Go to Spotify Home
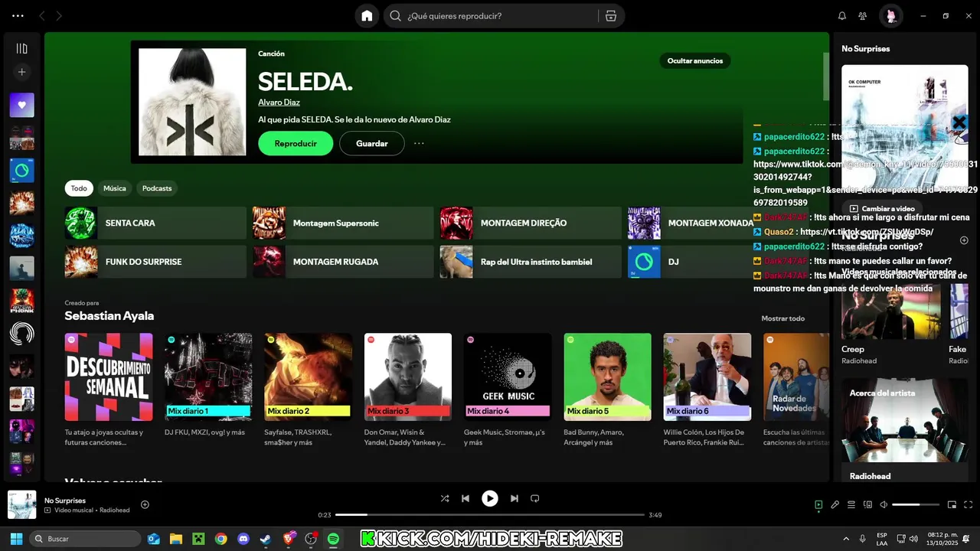This screenshot has height=551, width=980. tap(367, 16)
